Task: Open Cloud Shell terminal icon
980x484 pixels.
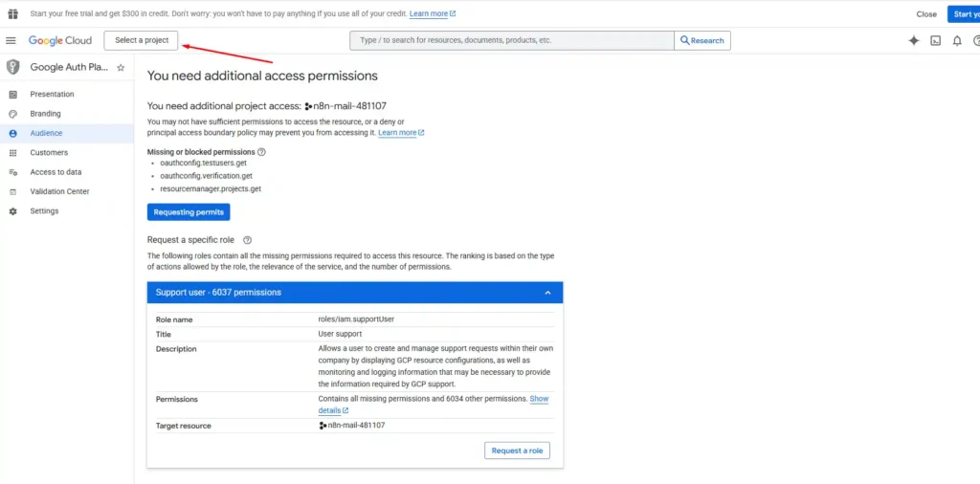Action: tap(935, 40)
